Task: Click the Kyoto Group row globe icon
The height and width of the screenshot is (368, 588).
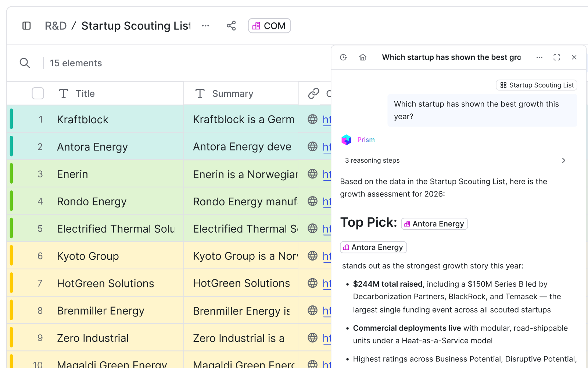Action: tap(313, 256)
